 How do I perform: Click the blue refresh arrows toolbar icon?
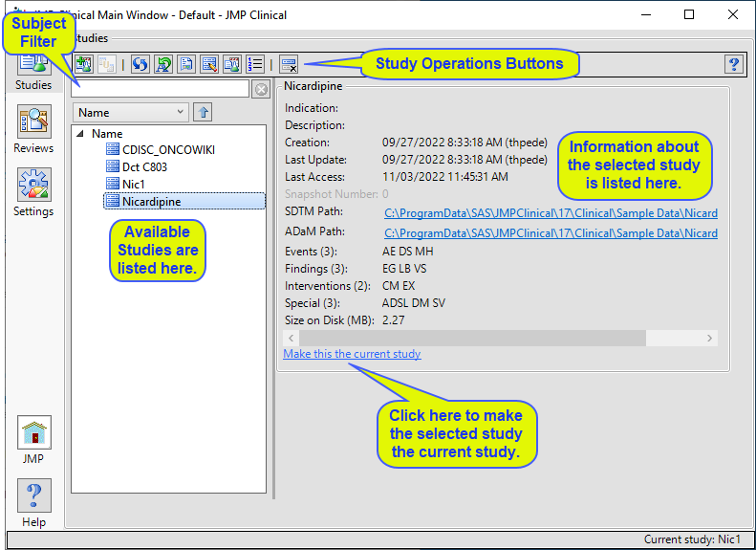click(x=140, y=64)
